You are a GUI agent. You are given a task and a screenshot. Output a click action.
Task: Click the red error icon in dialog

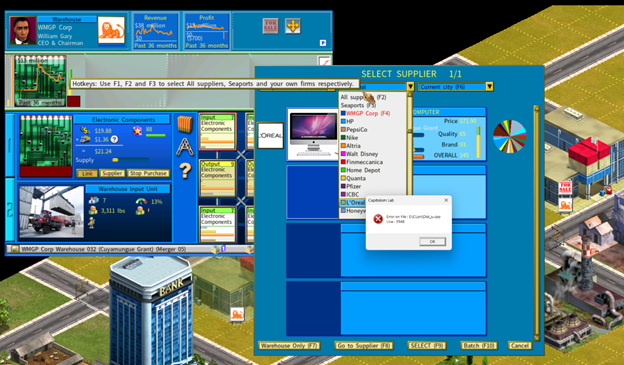click(x=378, y=219)
